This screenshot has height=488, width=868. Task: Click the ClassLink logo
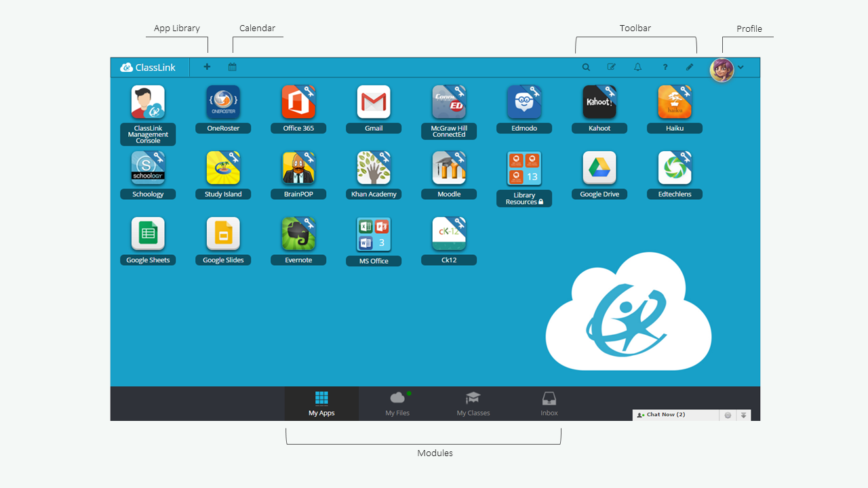coord(148,67)
